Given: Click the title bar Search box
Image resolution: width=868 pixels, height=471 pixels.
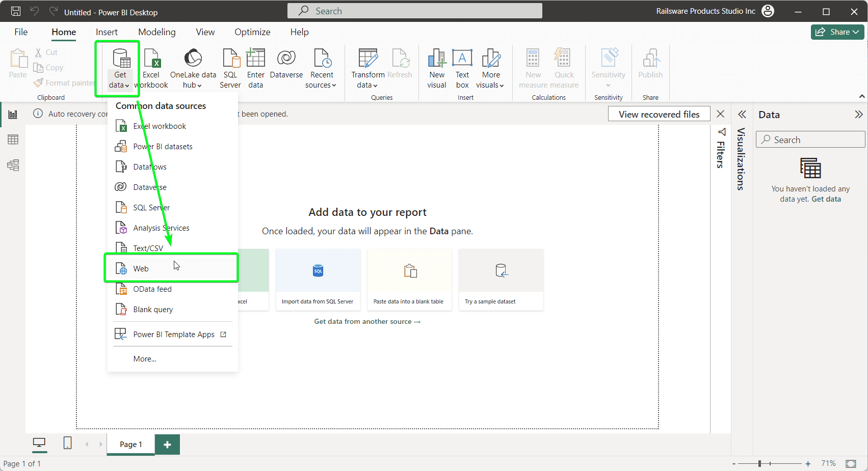Looking at the screenshot, I should click(415, 11).
